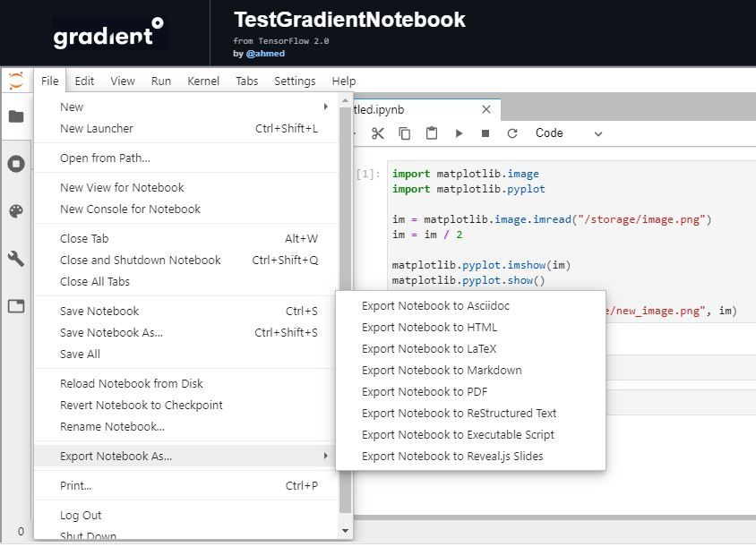756x547 pixels.
Task: Choose Revert Notebook to Checkpoint
Action: pos(186,405)
